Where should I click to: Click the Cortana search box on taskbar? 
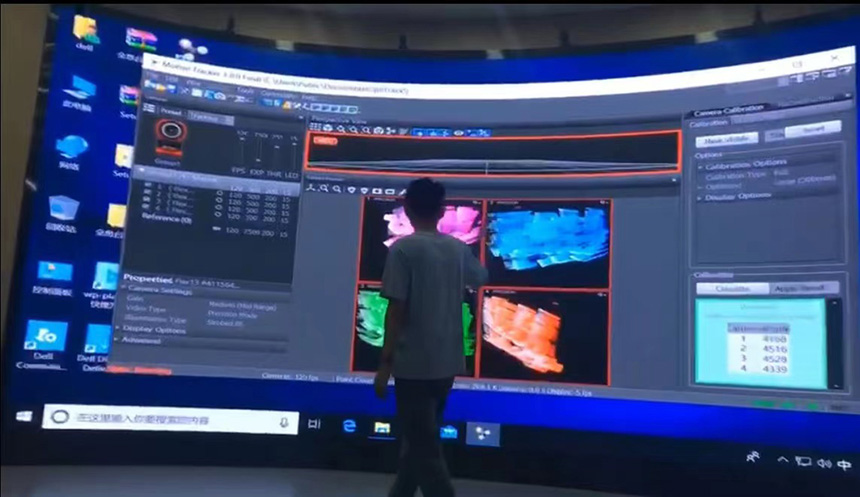click(x=171, y=420)
